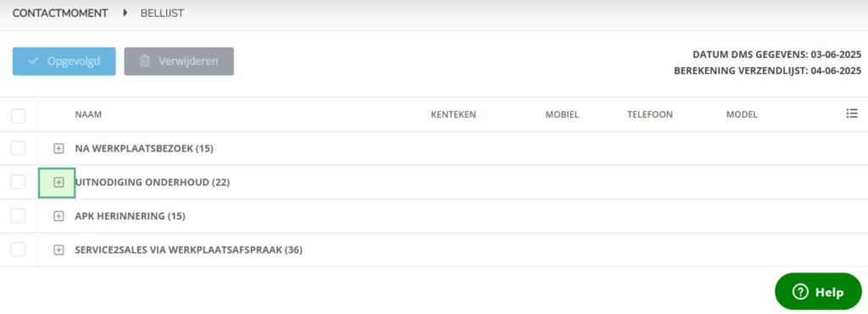Screen dimensions: 868x314
Task: Click the Kenteken column header
Action: click(453, 115)
